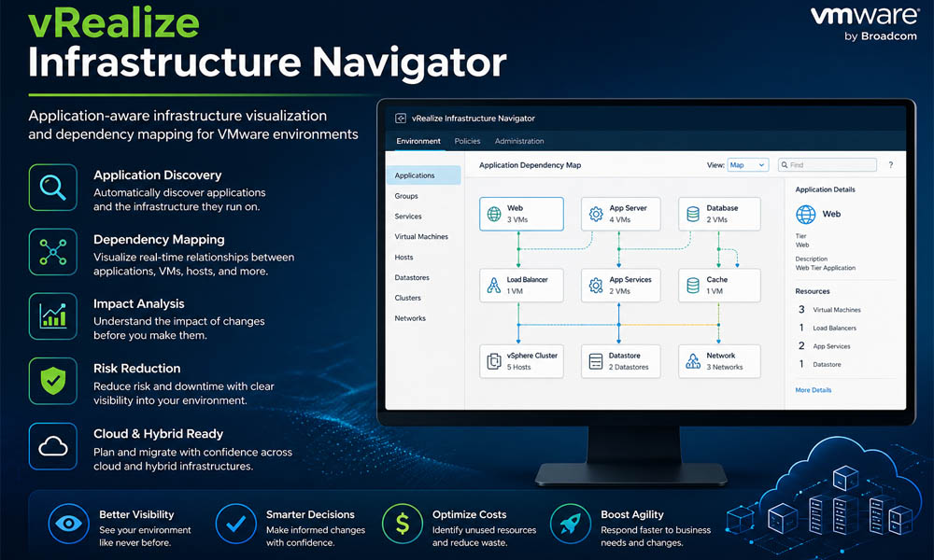Click the Boost Agility rocket icon
The height and width of the screenshot is (560, 934).
(570, 525)
